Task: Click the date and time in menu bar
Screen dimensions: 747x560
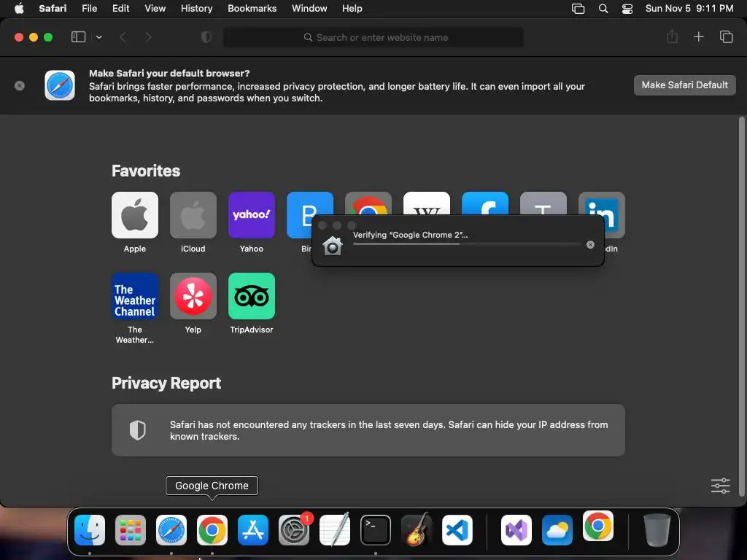Action: (689, 9)
